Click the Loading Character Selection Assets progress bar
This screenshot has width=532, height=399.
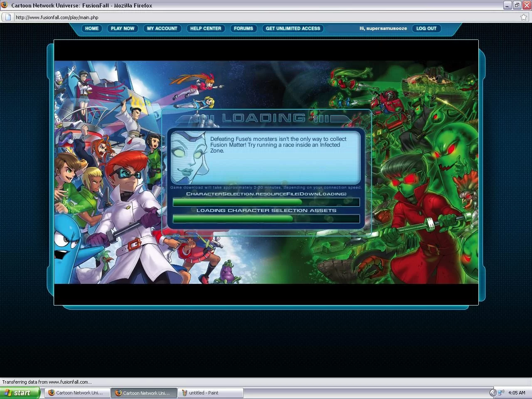click(x=266, y=219)
